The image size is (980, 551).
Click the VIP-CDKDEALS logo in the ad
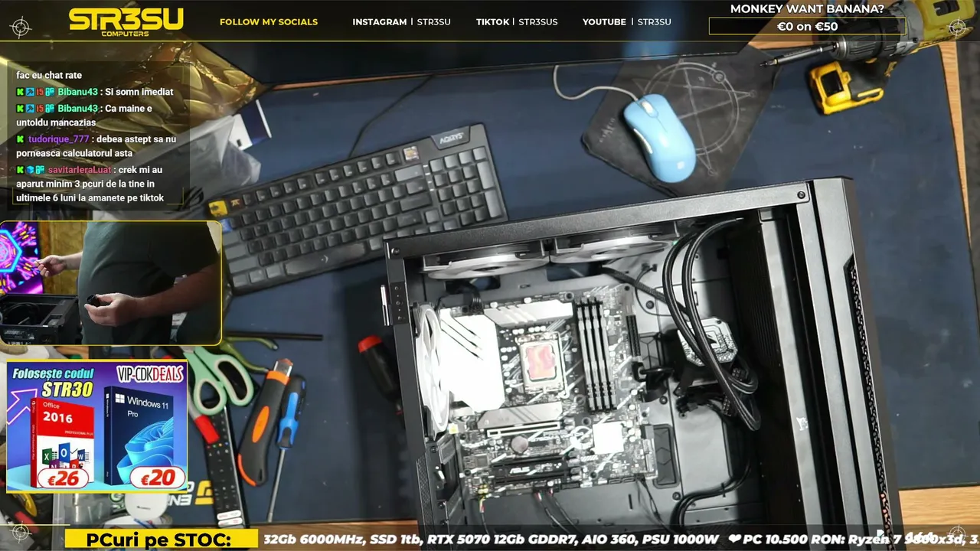coord(149,374)
